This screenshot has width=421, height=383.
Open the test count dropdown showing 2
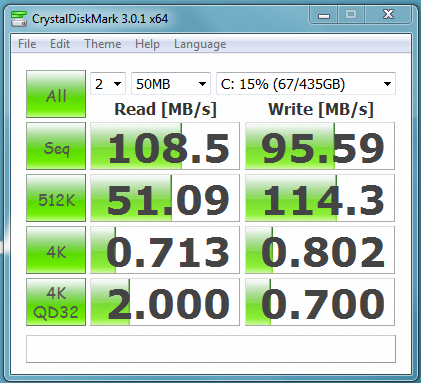tap(108, 84)
